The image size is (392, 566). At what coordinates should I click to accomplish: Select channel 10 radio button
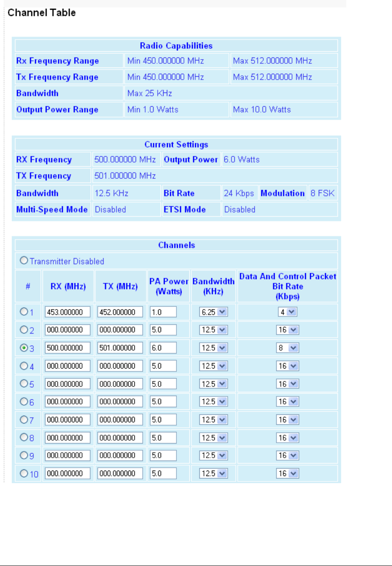coord(24,473)
